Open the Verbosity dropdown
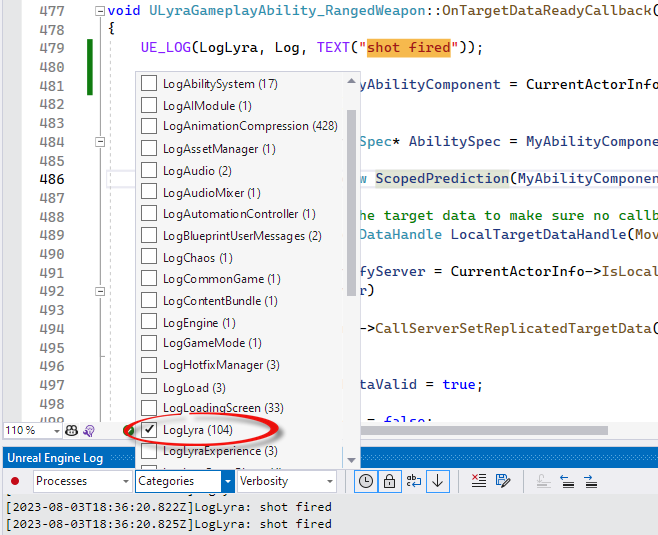 pyautogui.click(x=287, y=481)
